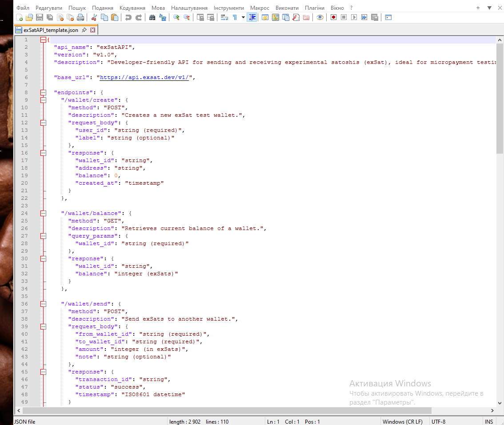Viewport: 504px width, 425px height.
Task: Print the document using printer icon
Action: point(81,17)
